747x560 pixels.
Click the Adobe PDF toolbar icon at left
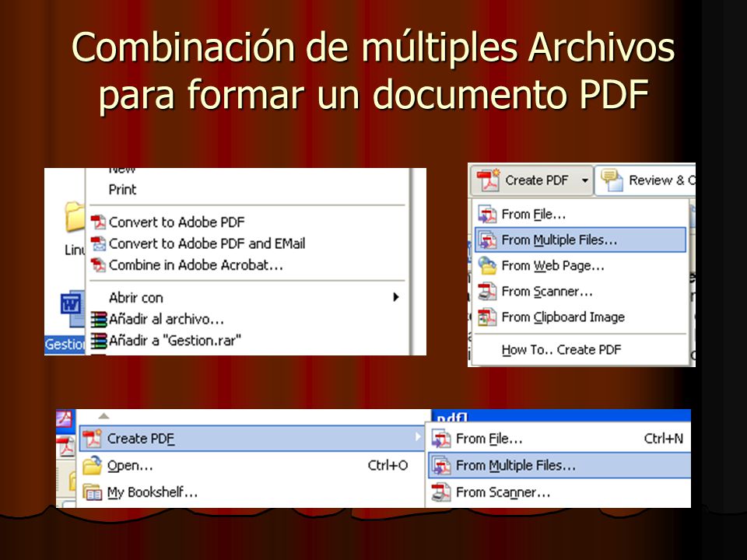65,447
